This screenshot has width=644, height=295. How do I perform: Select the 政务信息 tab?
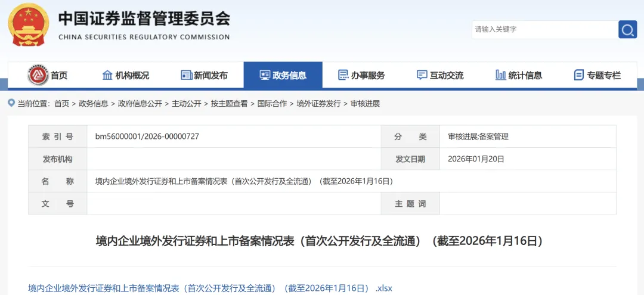coord(283,75)
